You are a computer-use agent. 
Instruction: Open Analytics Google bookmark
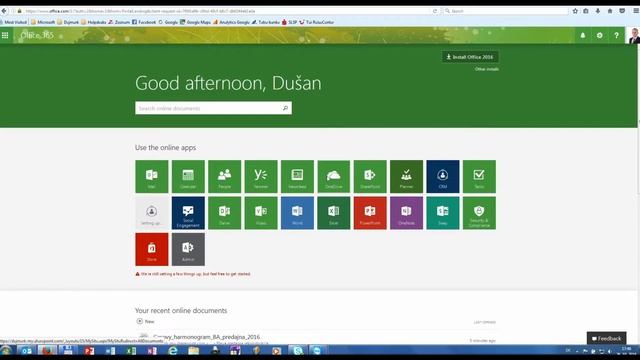(x=231, y=22)
